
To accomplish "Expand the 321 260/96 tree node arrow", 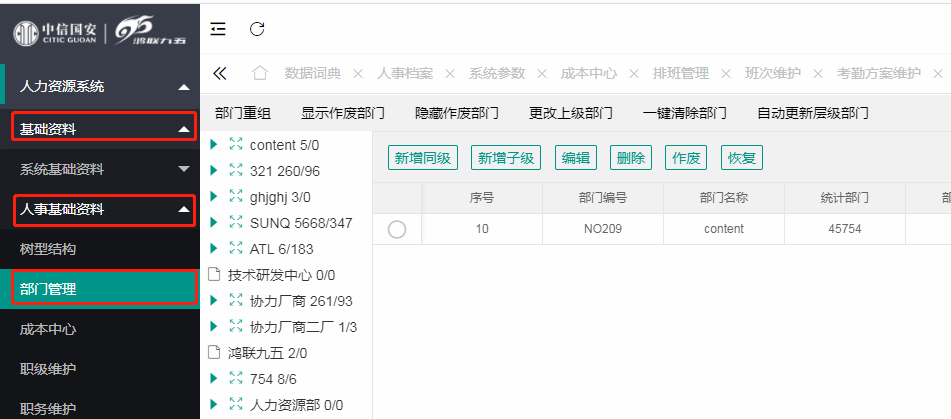I will 213,171.
